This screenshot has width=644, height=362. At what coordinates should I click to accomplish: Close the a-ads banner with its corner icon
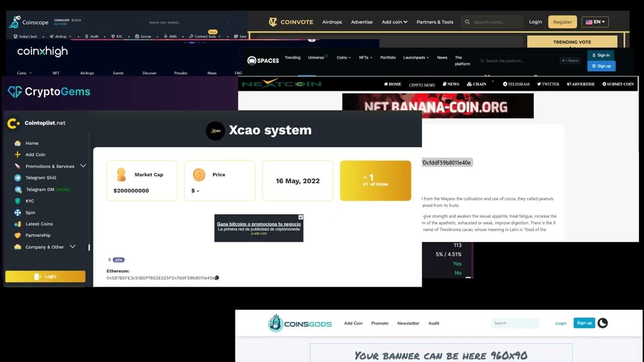coord(301,217)
